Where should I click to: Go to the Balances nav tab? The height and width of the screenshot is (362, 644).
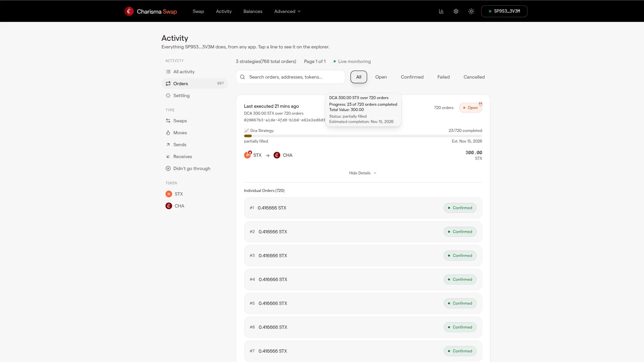click(253, 11)
